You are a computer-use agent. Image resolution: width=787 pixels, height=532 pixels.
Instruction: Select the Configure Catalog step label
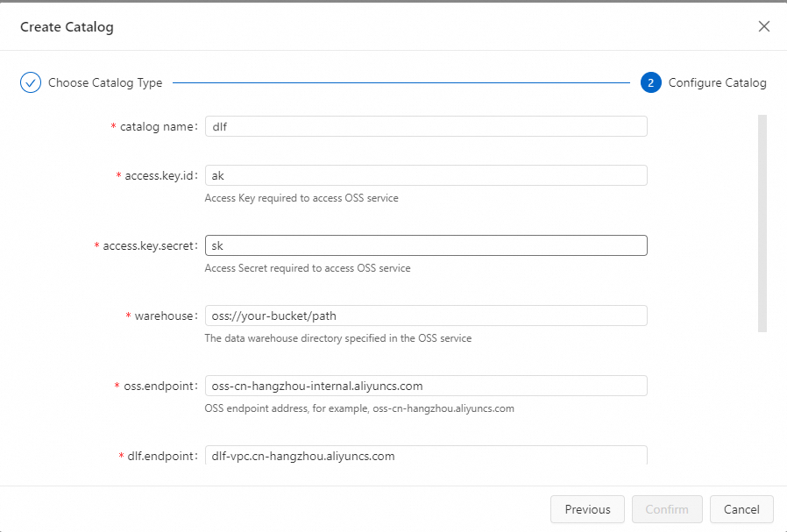(x=717, y=83)
